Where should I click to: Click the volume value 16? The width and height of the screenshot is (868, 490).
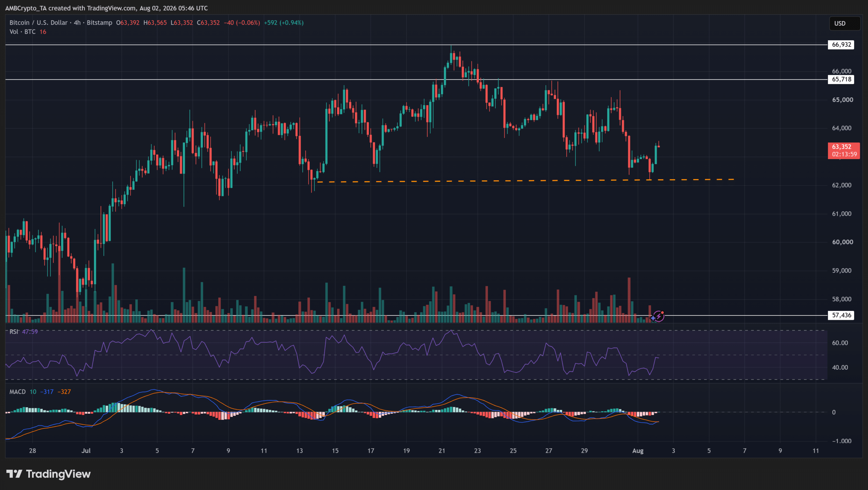click(43, 32)
